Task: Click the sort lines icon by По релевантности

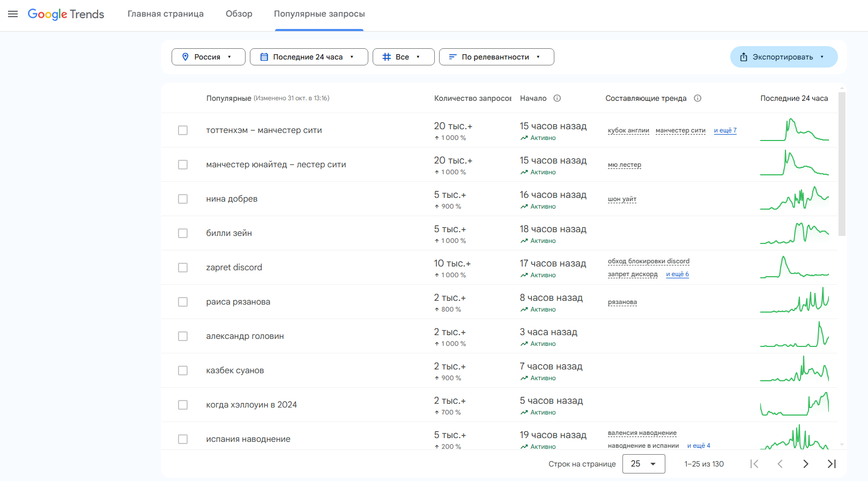Action: [452, 57]
